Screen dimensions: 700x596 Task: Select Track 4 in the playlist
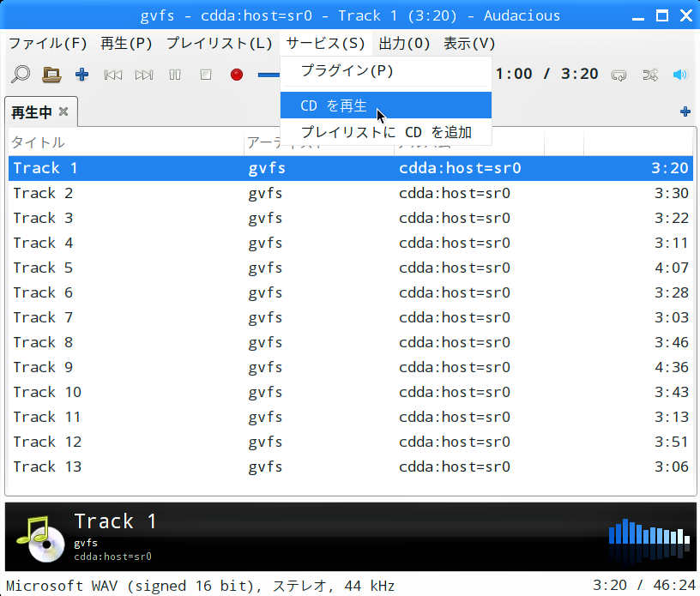pos(351,244)
